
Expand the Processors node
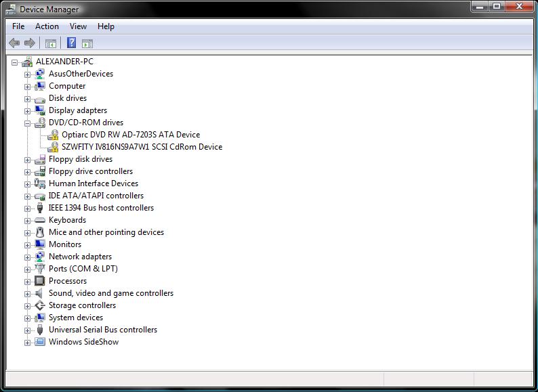pos(28,282)
